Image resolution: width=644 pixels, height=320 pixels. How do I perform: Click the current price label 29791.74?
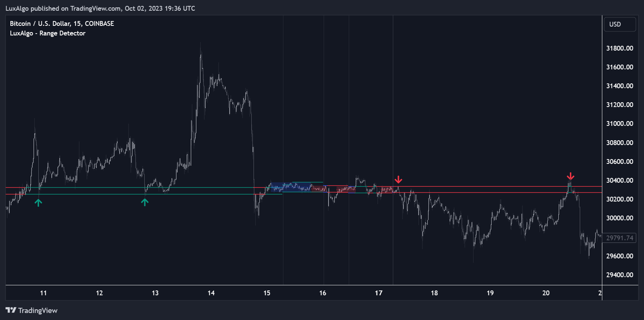[x=620, y=238]
